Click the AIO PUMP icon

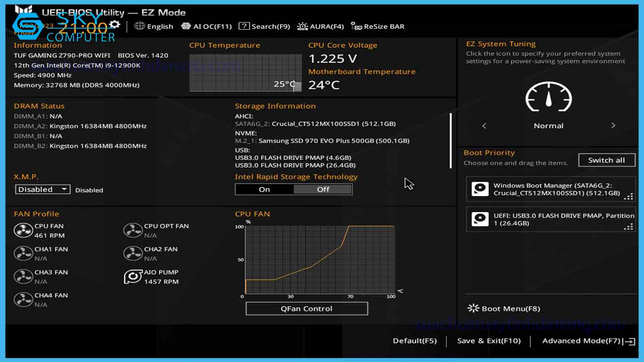133,276
